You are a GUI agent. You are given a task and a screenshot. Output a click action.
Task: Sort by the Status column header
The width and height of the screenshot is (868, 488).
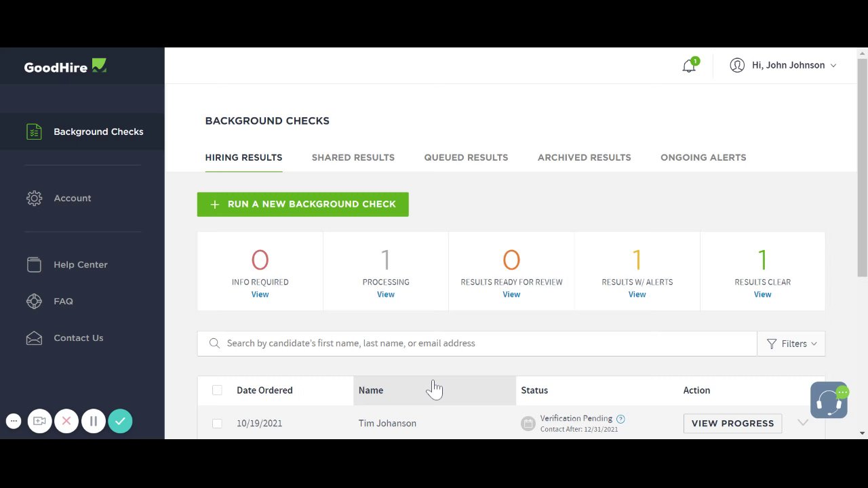[x=534, y=390]
